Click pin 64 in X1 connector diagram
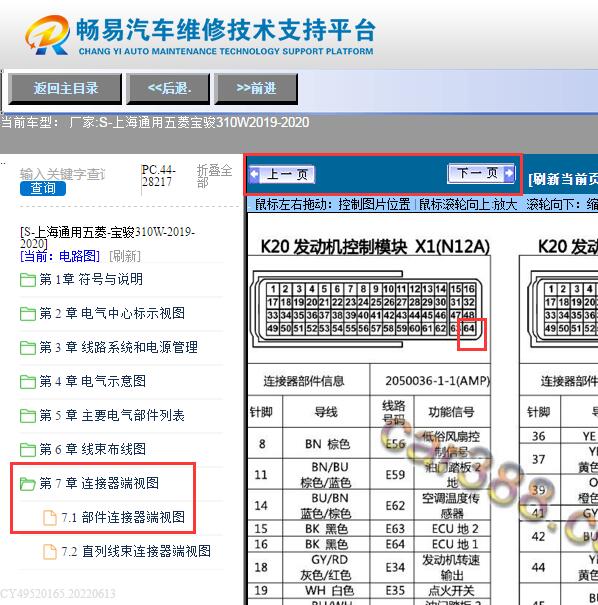598x605 pixels. 469,329
